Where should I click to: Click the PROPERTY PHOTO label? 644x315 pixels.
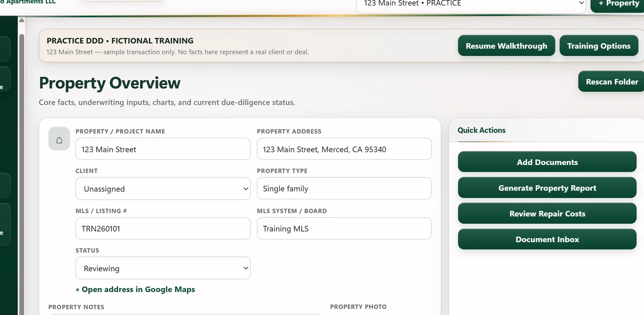pyautogui.click(x=358, y=307)
